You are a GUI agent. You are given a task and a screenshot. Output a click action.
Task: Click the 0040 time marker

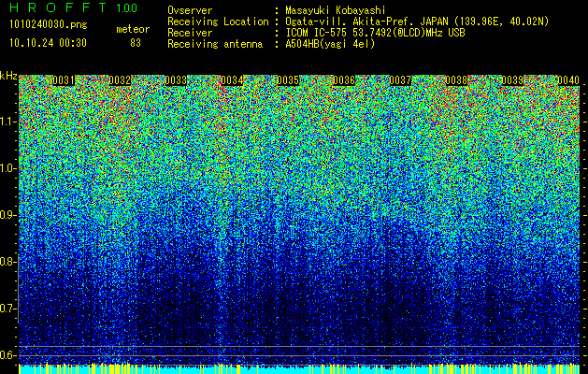[x=568, y=80]
